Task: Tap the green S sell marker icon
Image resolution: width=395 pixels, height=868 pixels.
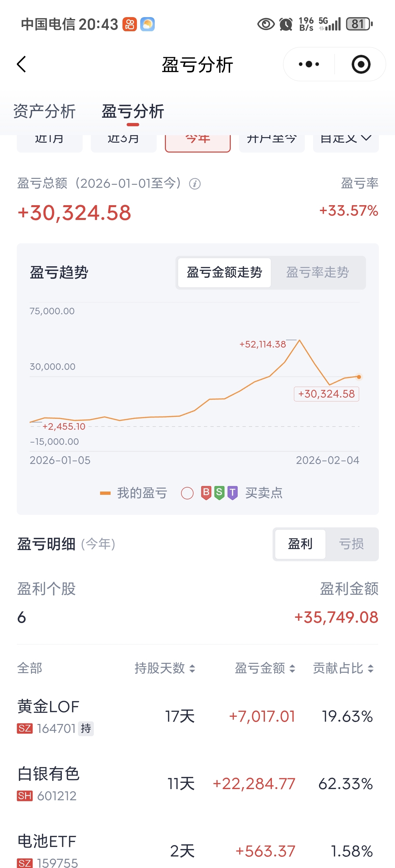Action: coord(219,493)
